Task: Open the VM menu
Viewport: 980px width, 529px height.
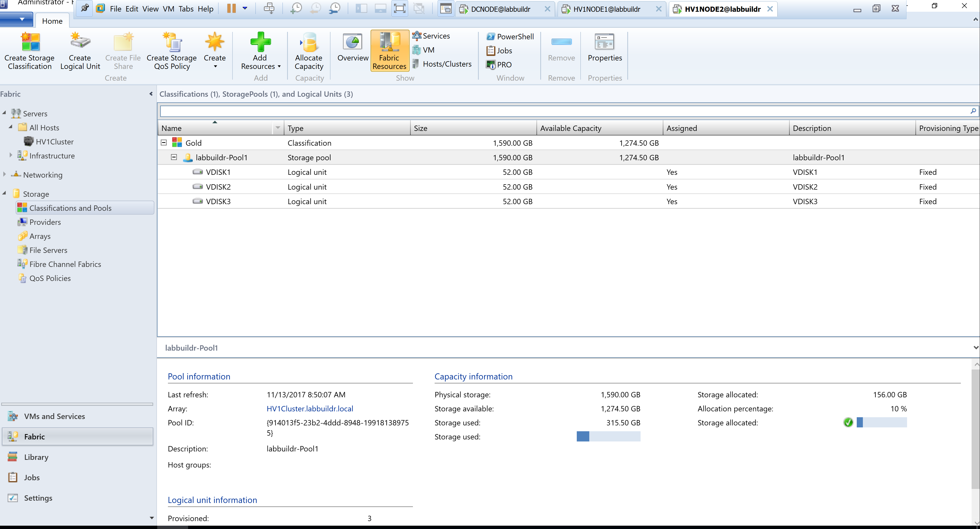Action: (x=168, y=9)
